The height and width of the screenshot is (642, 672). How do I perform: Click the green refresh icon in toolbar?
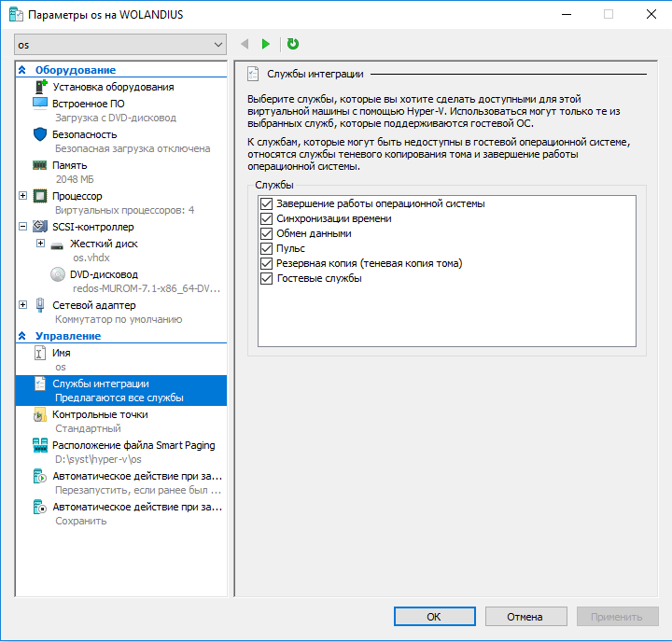click(x=293, y=44)
